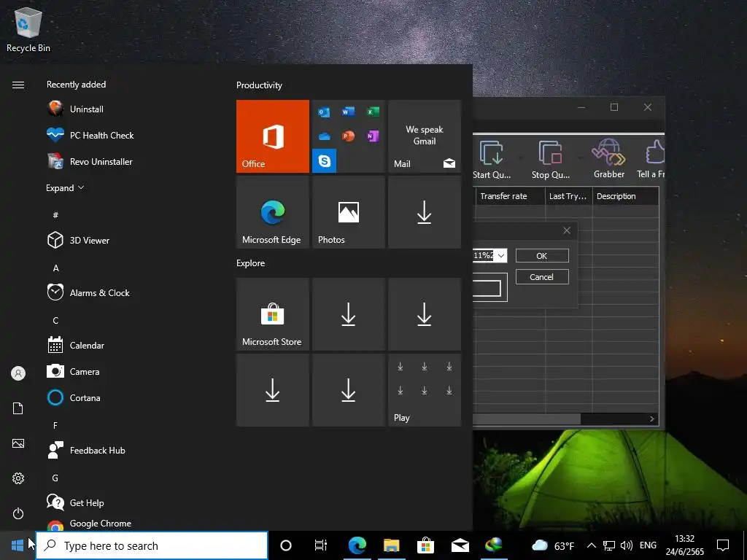The width and height of the screenshot is (747, 560).
Task: Expand the Start menu hamburger navigation
Action: point(18,85)
